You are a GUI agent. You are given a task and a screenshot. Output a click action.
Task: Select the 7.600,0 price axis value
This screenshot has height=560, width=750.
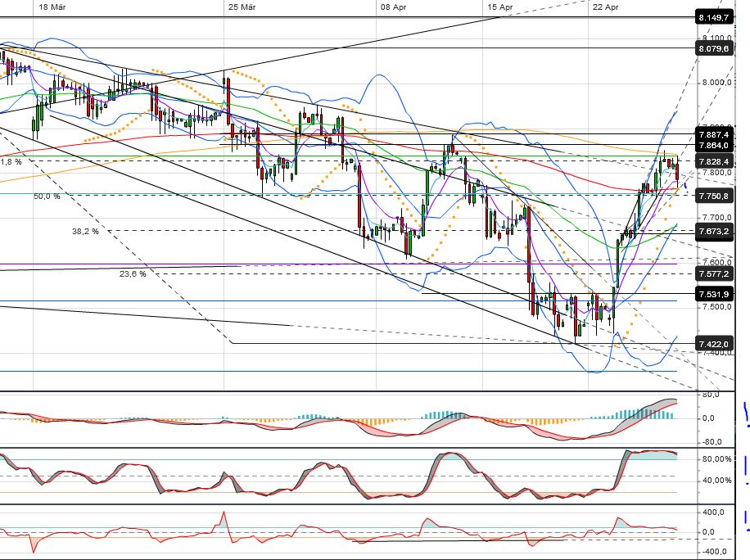(x=716, y=262)
